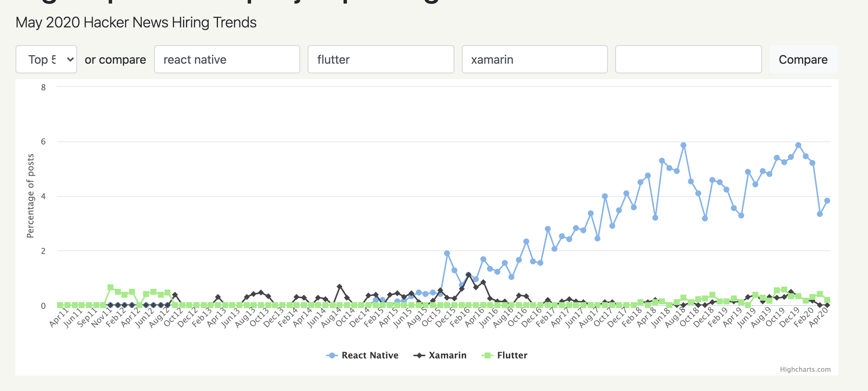The width and height of the screenshot is (868, 391).
Task: Click Xamarin black diamond legend marker
Action: click(419, 355)
